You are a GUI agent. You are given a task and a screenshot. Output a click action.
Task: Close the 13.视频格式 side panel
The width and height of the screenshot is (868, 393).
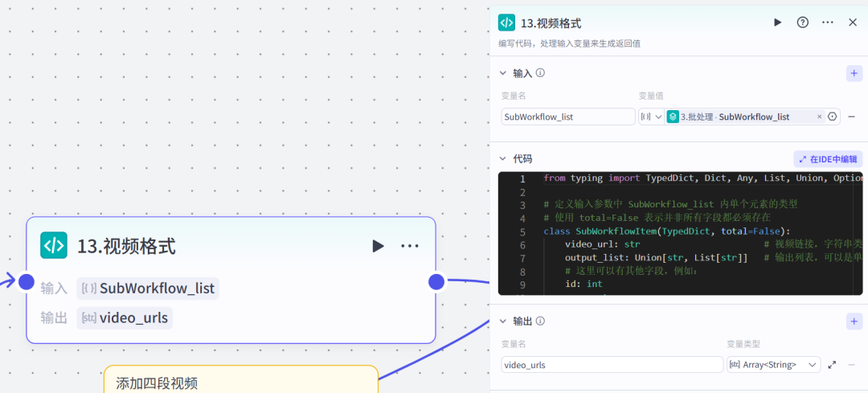click(853, 23)
